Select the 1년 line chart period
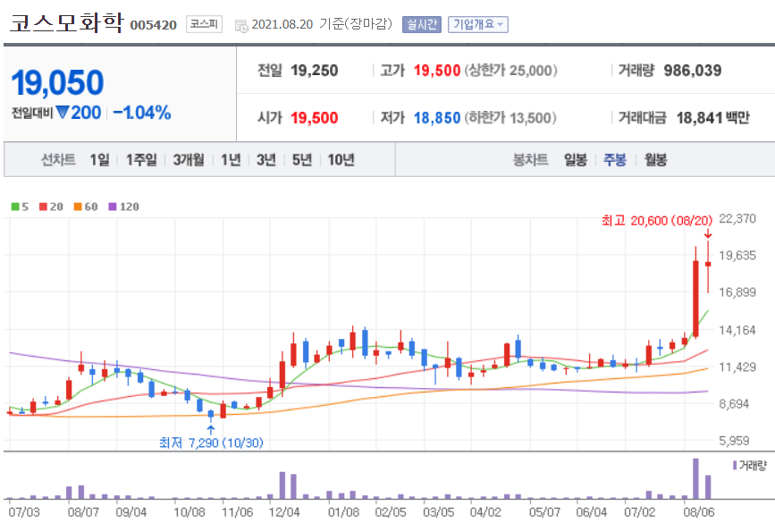775x532 pixels. (231, 160)
